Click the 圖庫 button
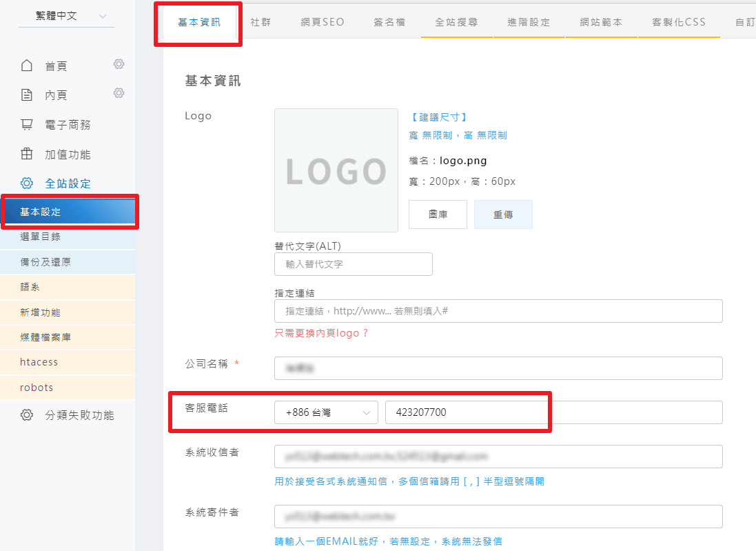Screen dimensions: 756x551 (438, 214)
